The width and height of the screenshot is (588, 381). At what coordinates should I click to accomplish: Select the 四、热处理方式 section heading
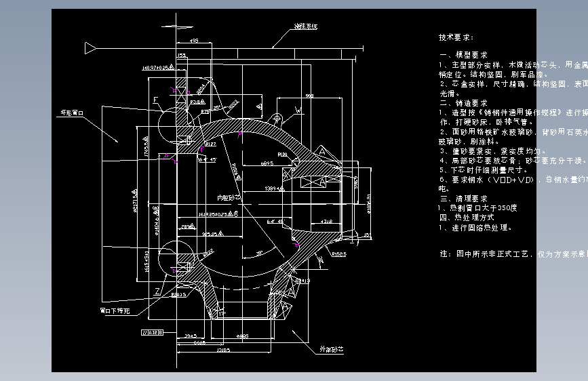(467, 218)
